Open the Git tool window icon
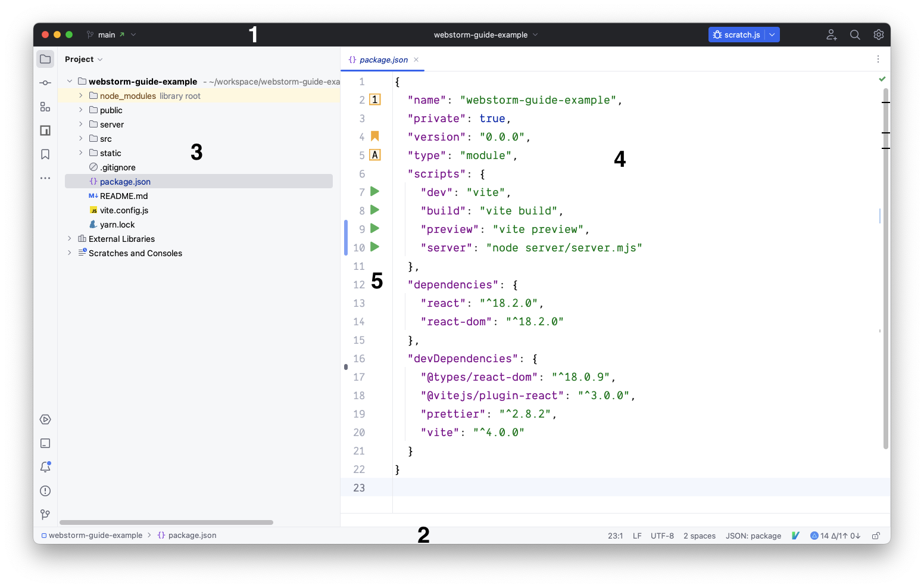 point(45,515)
